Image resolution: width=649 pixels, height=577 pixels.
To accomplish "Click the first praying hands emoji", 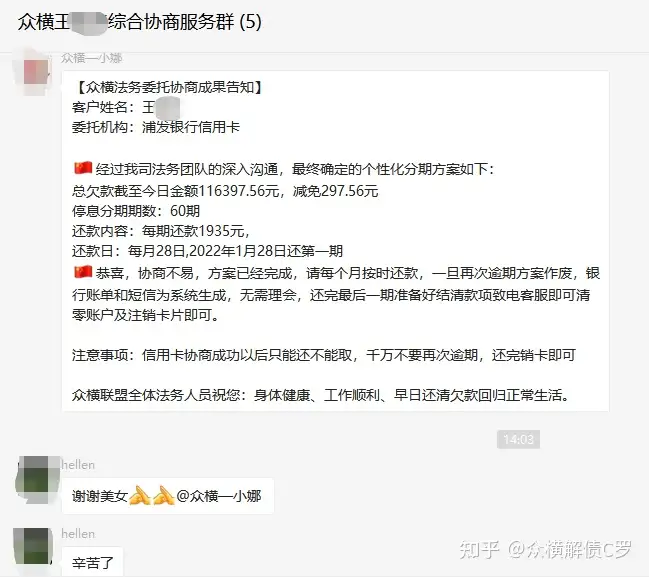I will (139, 495).
